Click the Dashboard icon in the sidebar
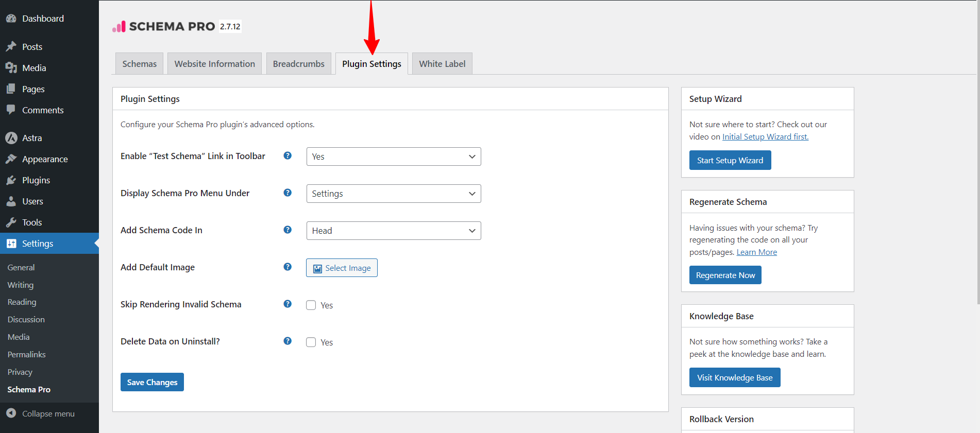 coord(11,19)
